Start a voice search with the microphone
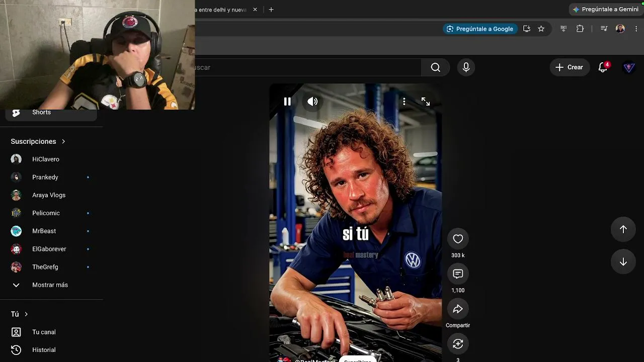This screenshot has width=644, height=362. [x=466, y=67]
